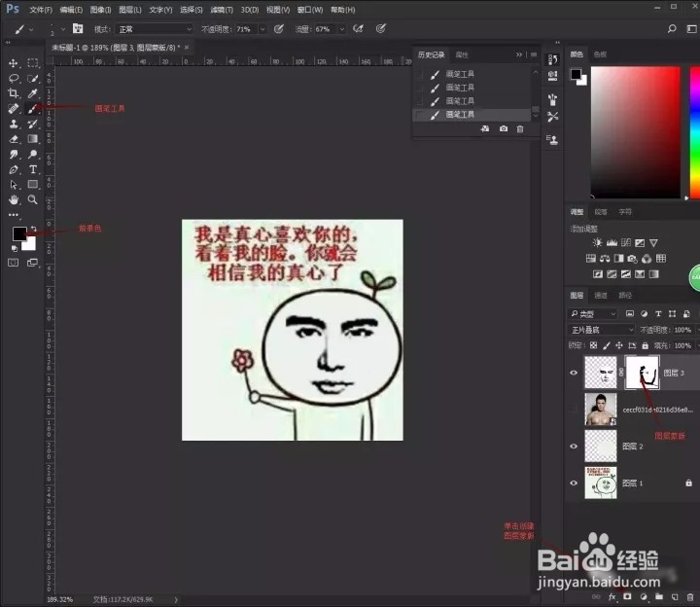Image resolution: width=700 pixels, height=607 pixels.
Task: Hide layer 图层 1 with eye icon
Action: click(574, 482)
